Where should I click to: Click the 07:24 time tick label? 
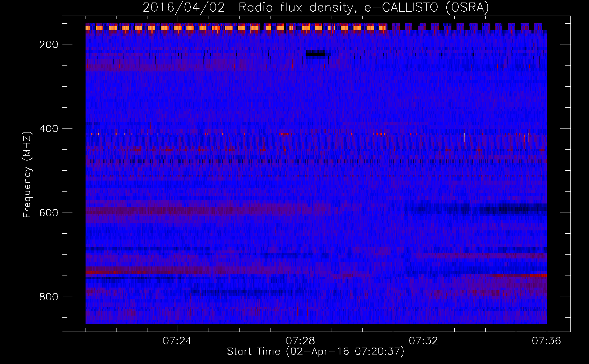tap(177, 341)
